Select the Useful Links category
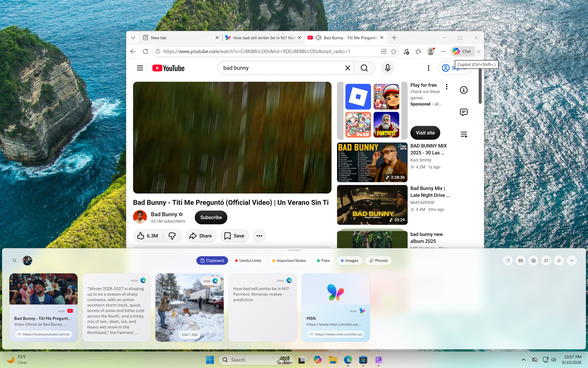 tap(248, 261)
